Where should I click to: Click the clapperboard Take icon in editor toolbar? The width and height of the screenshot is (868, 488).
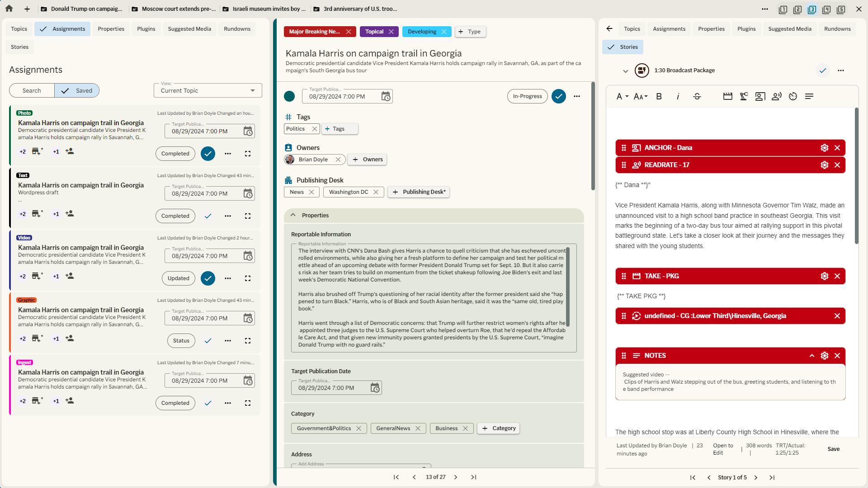(x=727, y=96)
